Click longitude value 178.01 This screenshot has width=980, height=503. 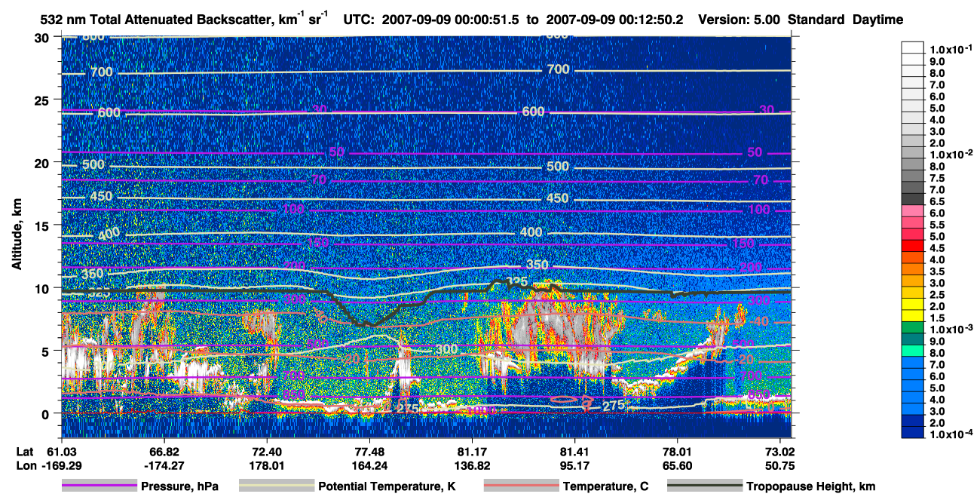point(266,465)
